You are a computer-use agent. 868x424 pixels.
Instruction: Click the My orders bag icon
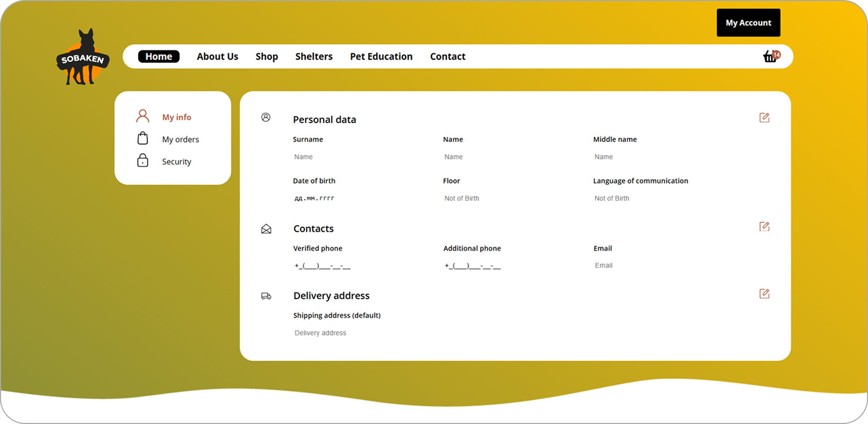[143, 138]
